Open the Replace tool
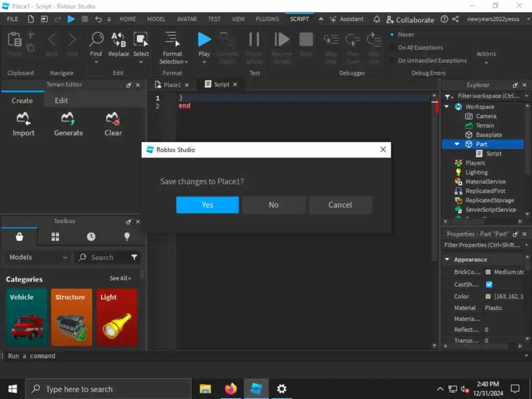532x399 pixels. pyautogui.click(x=118, y=45)
